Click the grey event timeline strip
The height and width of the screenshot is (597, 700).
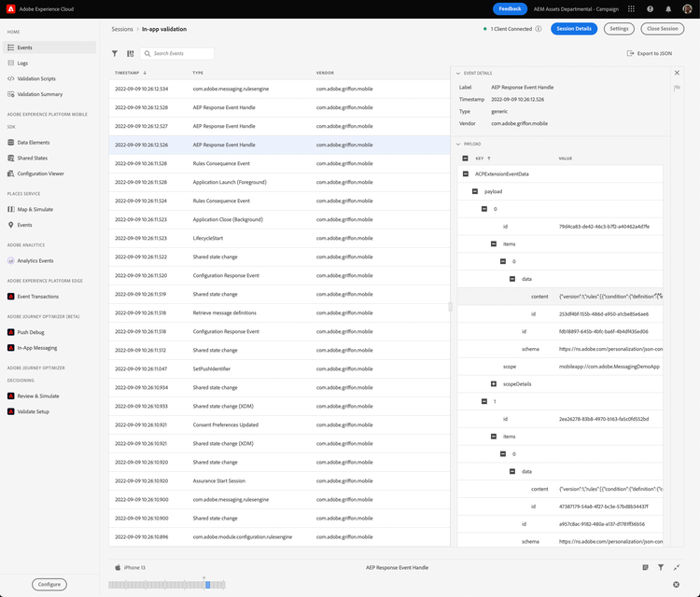tap(167, 585)
